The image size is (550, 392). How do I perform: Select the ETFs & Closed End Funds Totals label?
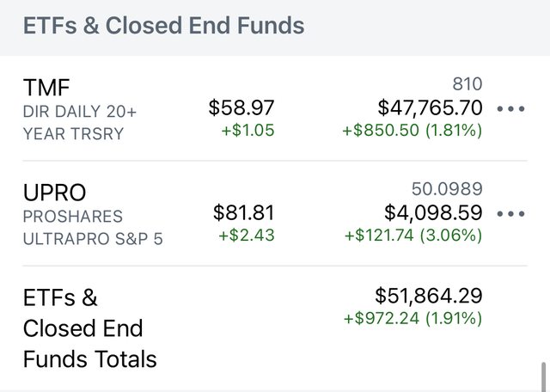tap(89, 328)
